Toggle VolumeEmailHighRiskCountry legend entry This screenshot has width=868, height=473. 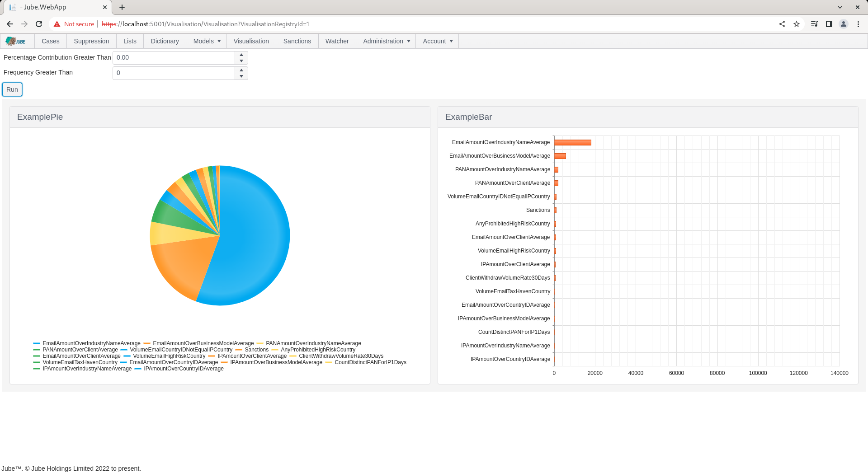(x=165, y=356)
